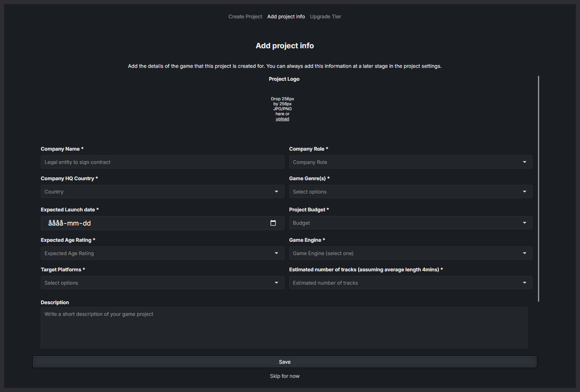Click into the Description text area
The width and height of the screenshot is (580, 392).
(x=284, y=328)
